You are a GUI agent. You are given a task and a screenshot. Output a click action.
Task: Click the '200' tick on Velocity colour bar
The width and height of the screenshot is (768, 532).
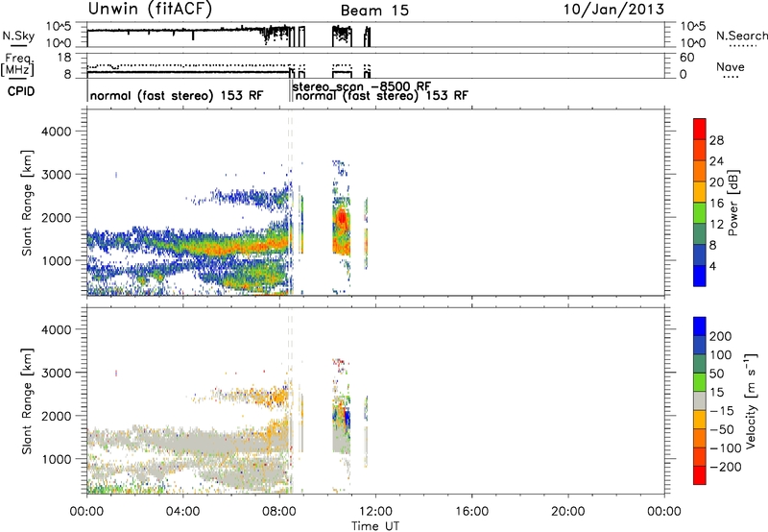coord(721,336)
